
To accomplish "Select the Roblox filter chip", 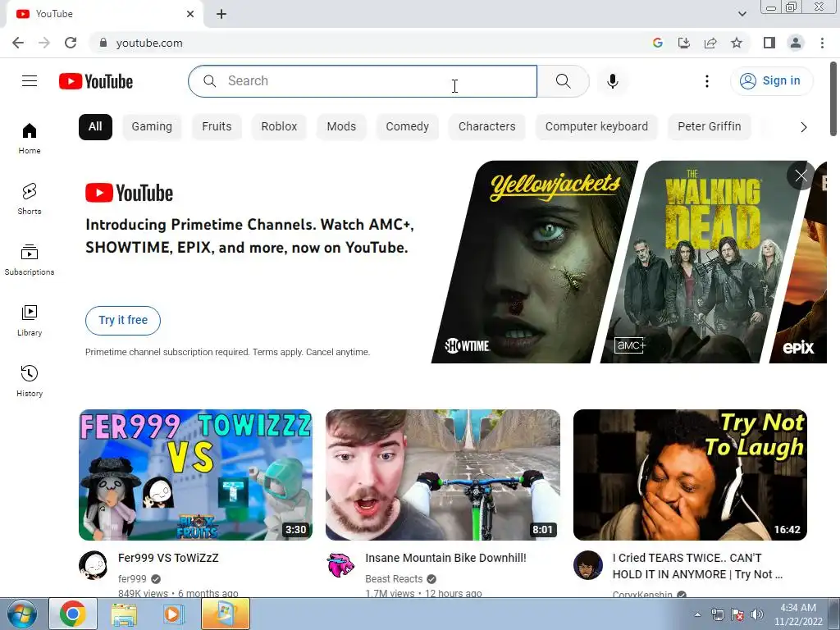I will pyautogui.click(x=279, y=127).
